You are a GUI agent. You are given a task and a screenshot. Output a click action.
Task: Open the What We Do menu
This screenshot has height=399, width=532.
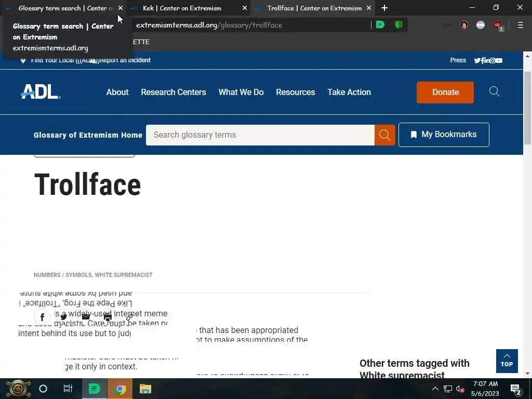pyautogui.click(x=241, y=92)
